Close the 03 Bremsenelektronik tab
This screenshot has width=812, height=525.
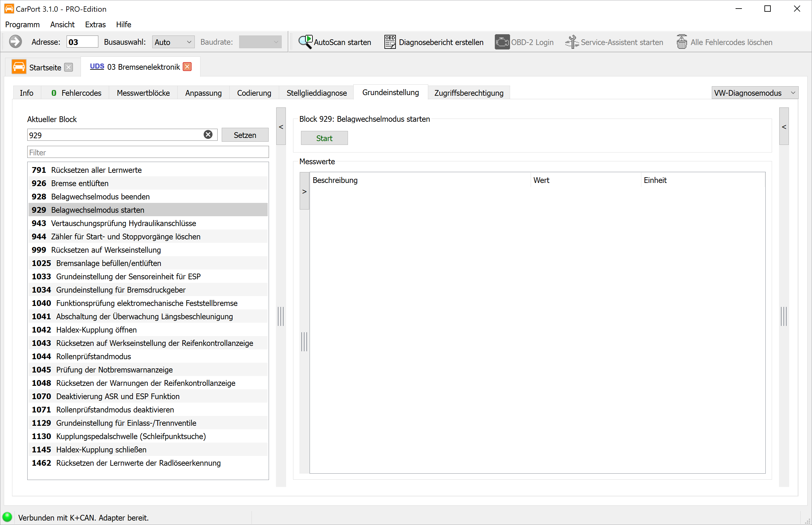[187, 67]
